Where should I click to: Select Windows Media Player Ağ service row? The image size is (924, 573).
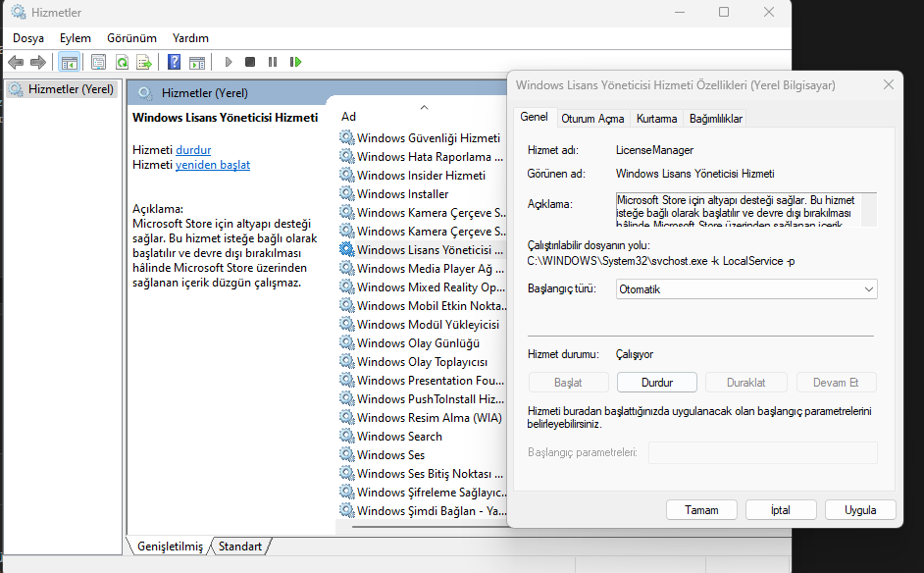tap(423, 268)
